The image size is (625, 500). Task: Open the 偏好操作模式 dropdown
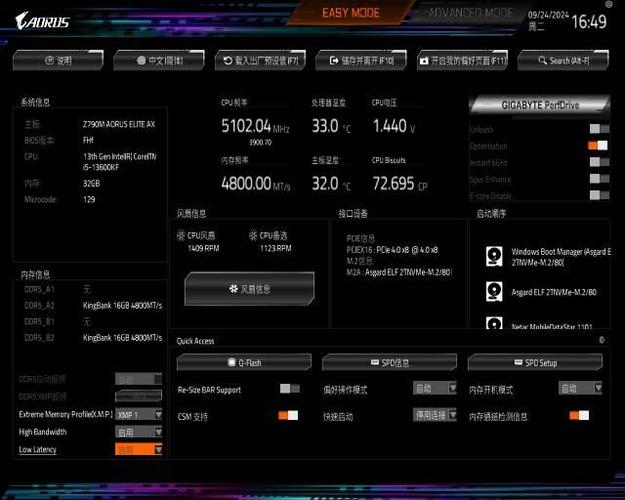[x=435, y=388]
